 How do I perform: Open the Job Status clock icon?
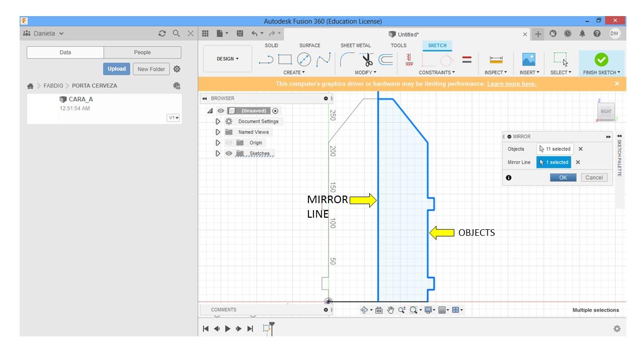(x=568, y=34)
